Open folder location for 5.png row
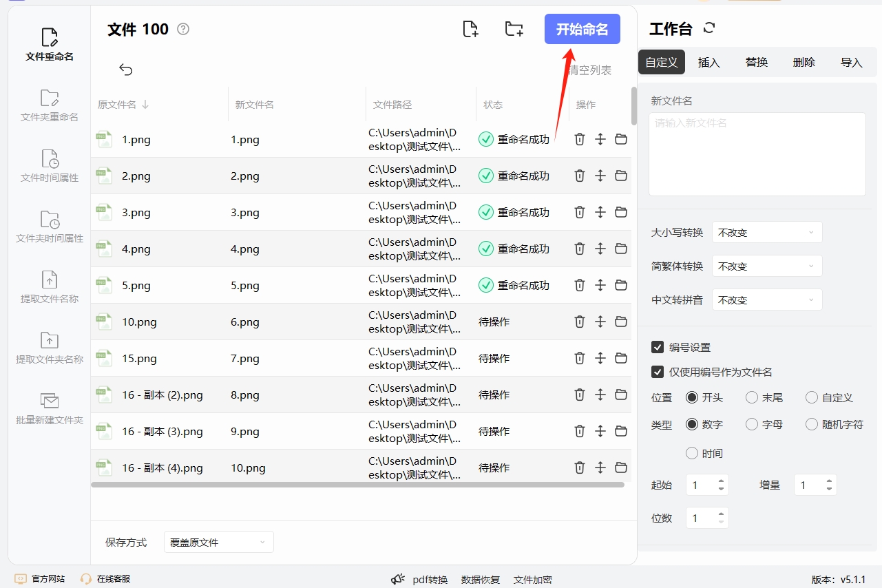This screenshot has height=588, width=882. coord(621,285)
